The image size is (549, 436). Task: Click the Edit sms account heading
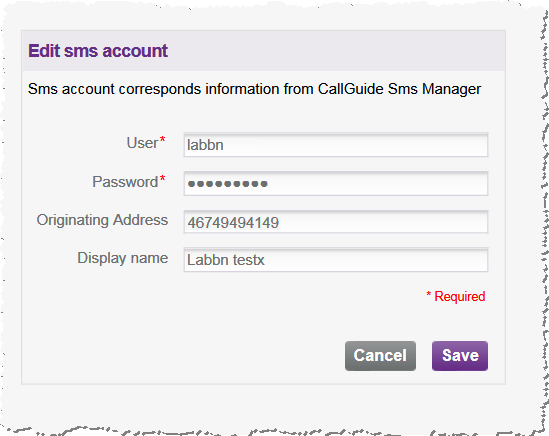tap(98, 51)
